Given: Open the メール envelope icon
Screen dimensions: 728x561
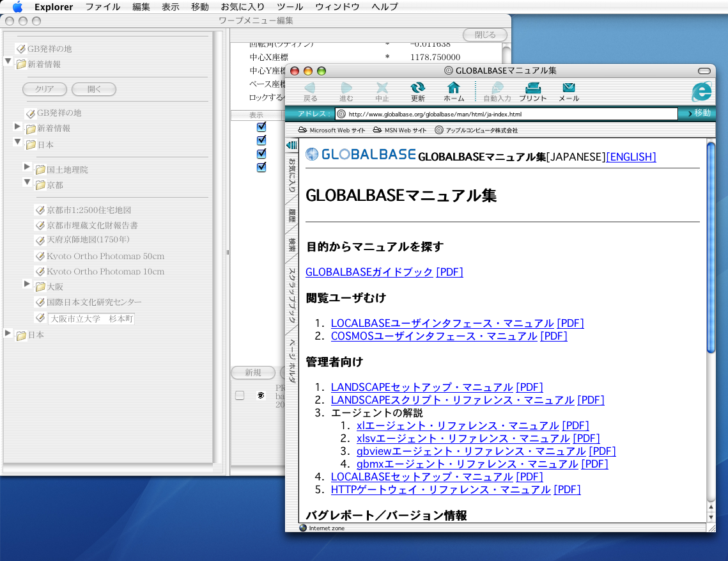Looking at the screenshot, I should [x=569, y=88].
